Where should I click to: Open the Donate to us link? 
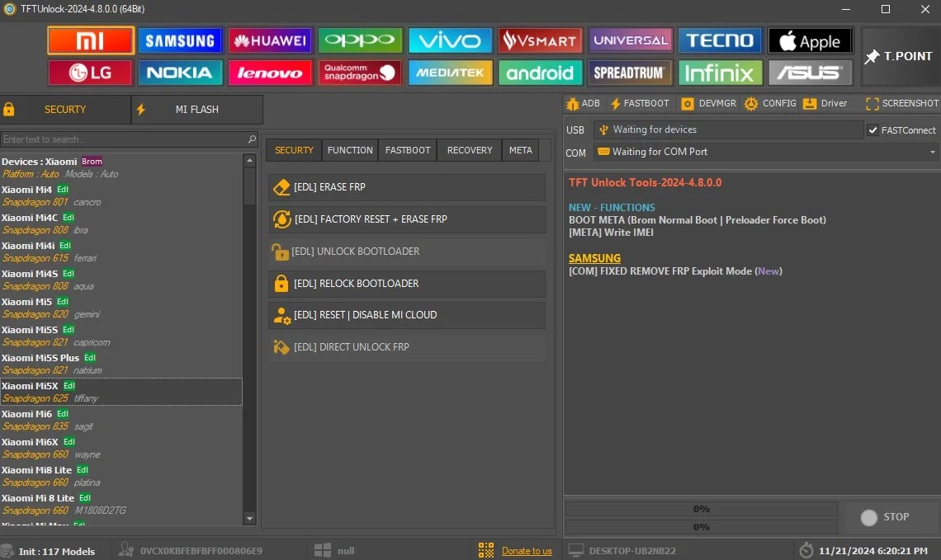coord(527,551)
